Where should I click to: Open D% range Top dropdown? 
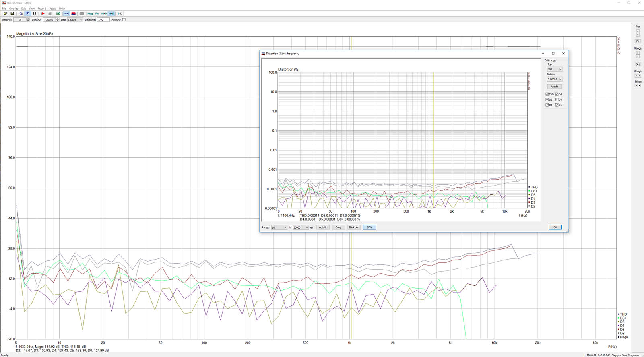coord(554,69)
